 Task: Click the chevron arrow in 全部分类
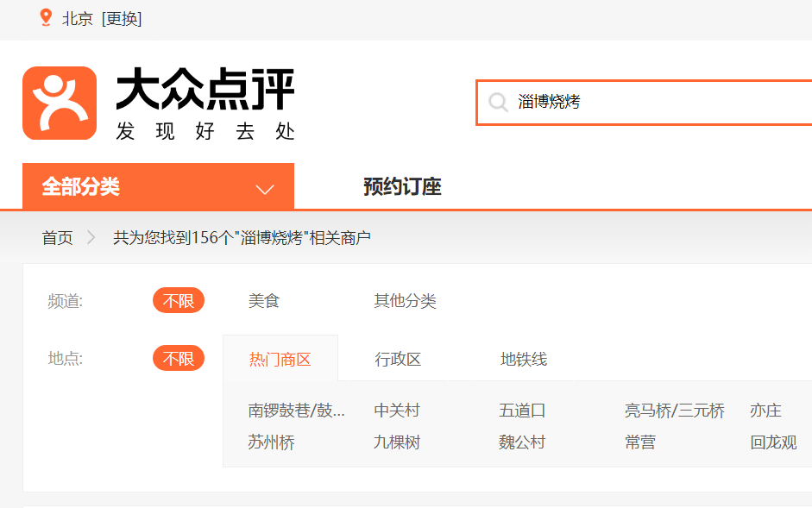(x=265, y=189)
